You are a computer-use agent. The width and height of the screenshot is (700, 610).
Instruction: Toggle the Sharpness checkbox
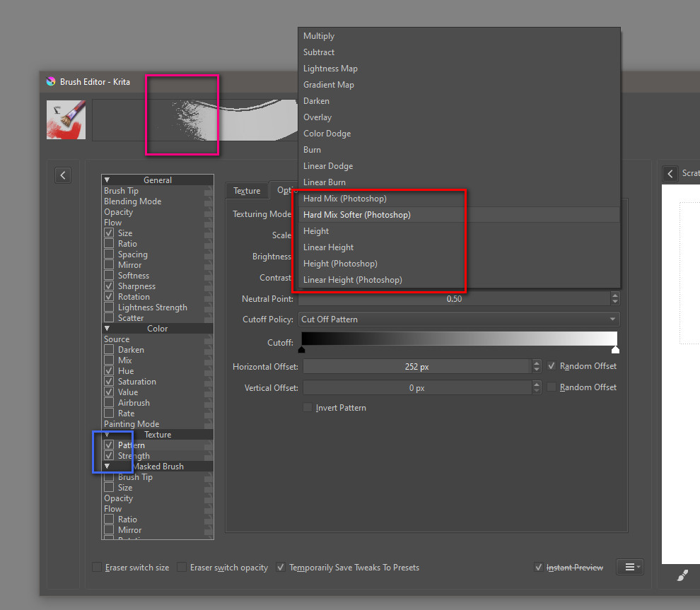click(x=109, y=286)
